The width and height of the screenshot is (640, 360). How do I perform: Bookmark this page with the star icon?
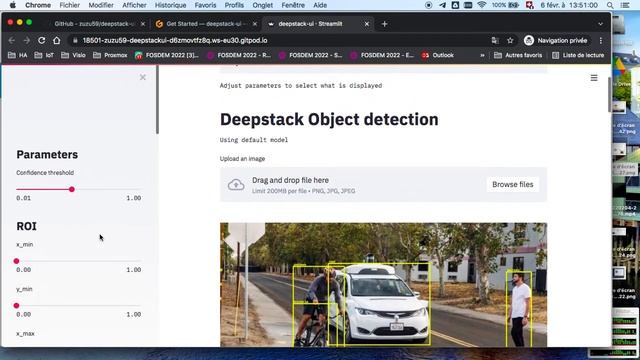510,40
